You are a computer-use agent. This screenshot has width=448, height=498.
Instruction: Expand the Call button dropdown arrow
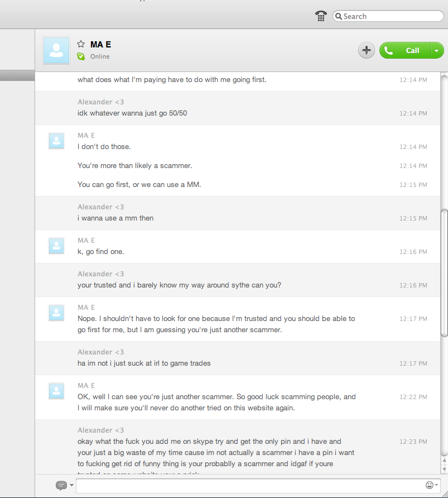pos(437,50)
